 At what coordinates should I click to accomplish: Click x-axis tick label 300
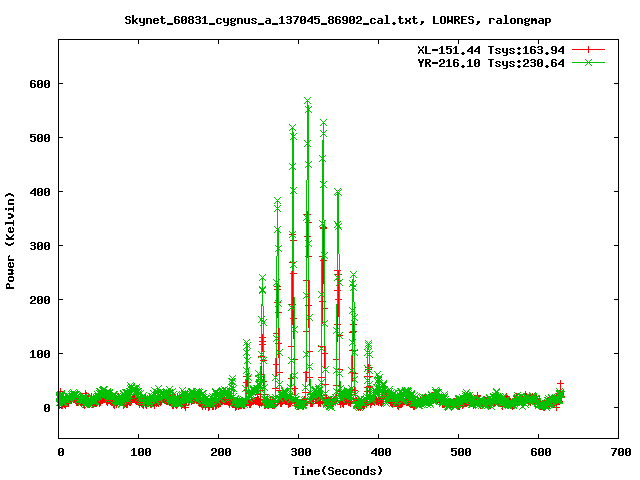click(301, 452)
